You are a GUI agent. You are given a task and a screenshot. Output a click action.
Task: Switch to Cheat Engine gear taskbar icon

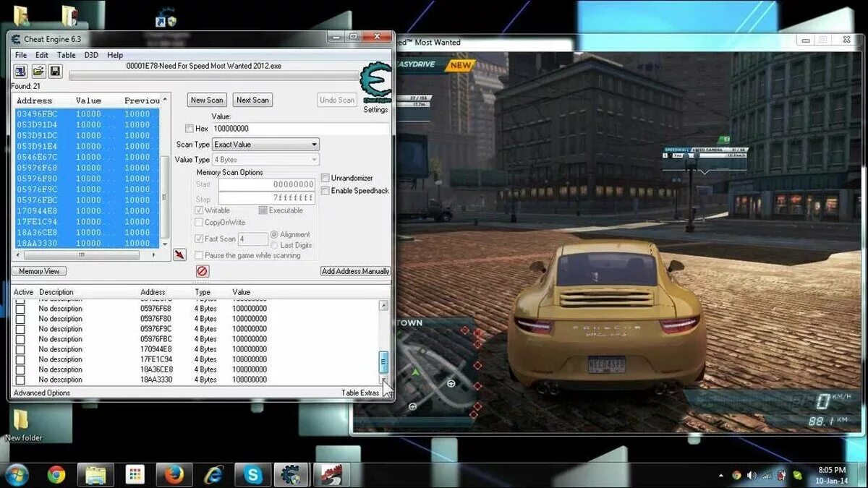click(x=292, y=475)
